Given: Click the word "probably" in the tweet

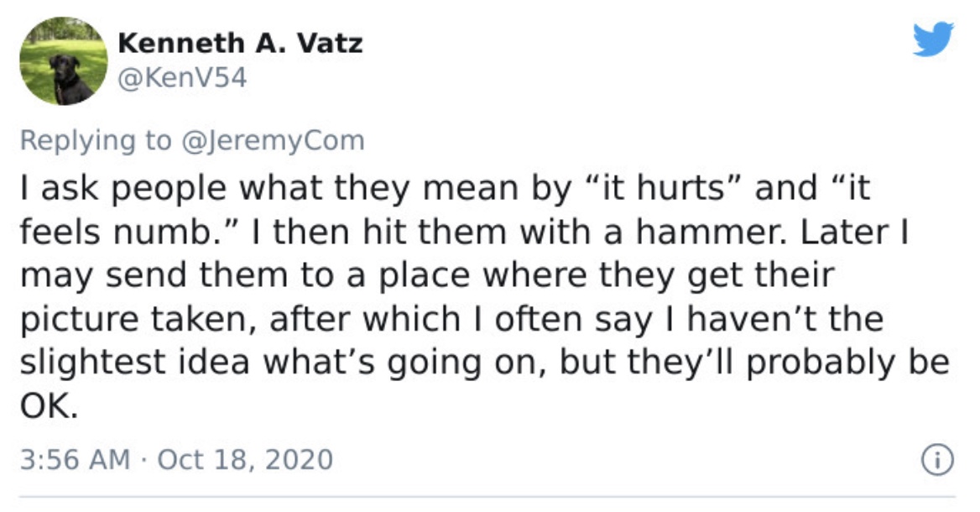Looking at the screenshot, I should [x=820, y=363].
